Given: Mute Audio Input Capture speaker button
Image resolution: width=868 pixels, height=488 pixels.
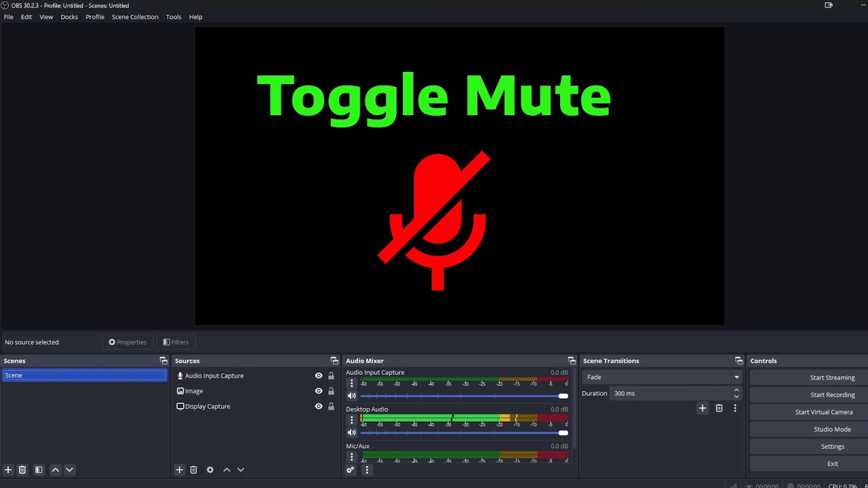Looking at the screenshot, I should coord(351,396).
